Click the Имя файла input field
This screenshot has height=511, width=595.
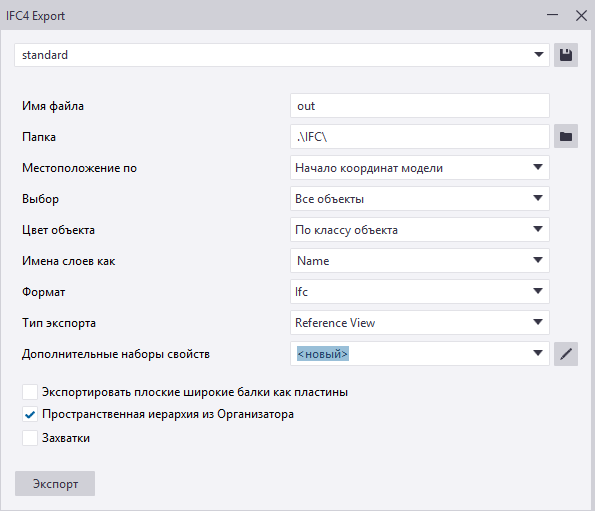[420, 106]
